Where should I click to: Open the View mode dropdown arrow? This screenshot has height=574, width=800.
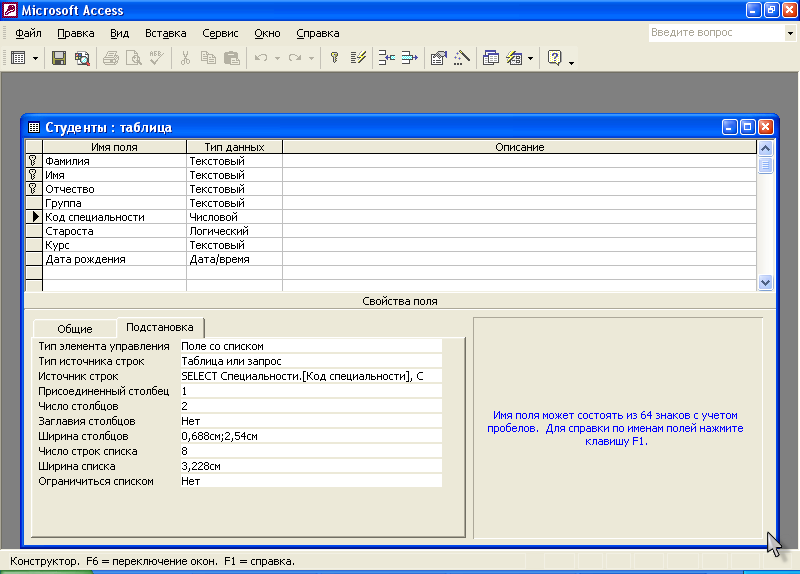tap(35, 58)
